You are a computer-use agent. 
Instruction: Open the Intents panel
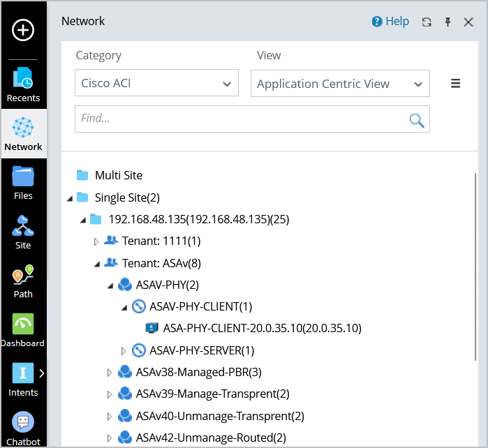coord(23,379)
